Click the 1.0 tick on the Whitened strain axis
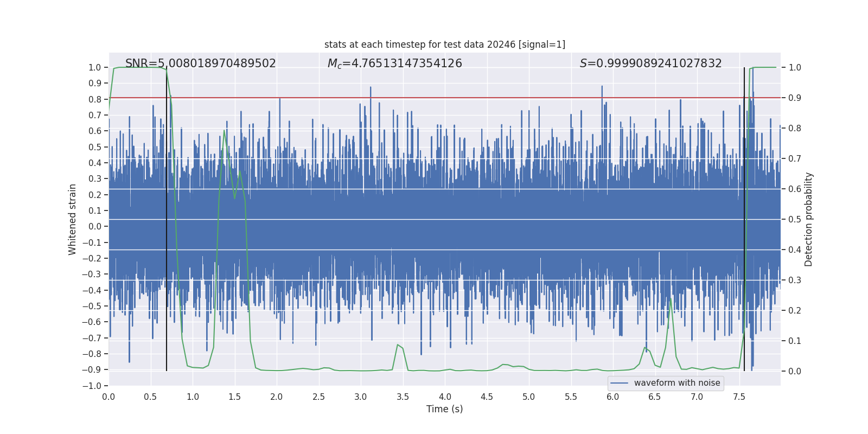The image size is (868, 434). click(x=95, y=68)
